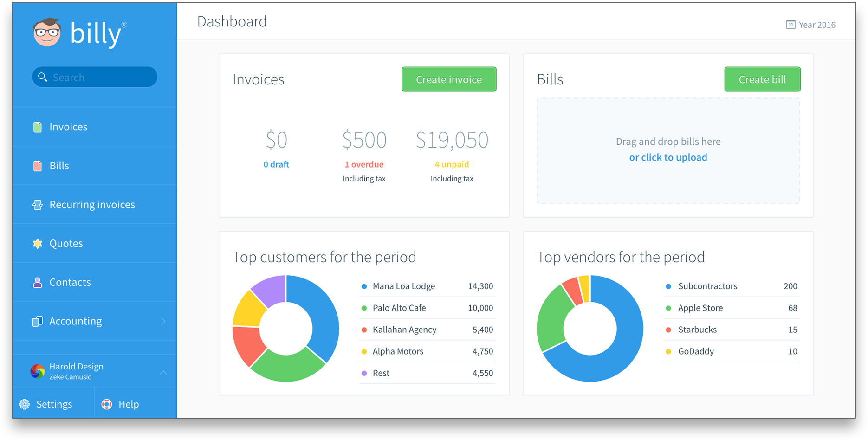Collapse the Harold Design account chevron
Viewport: 868px width, 440px height.
click(163, 372)
